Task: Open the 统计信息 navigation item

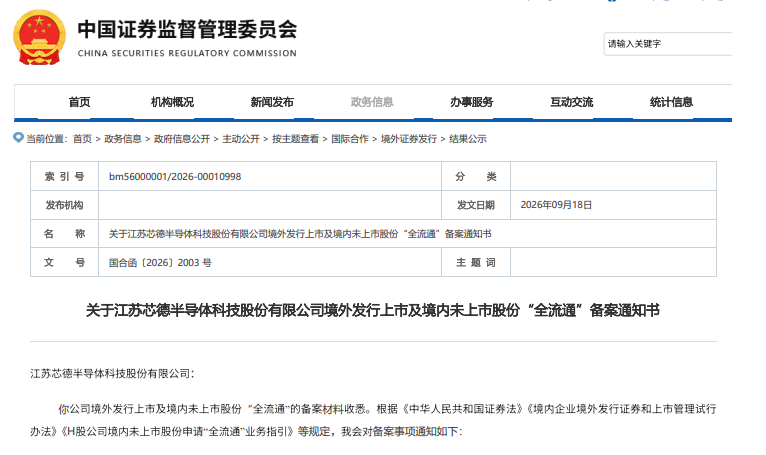Action: 671,102
